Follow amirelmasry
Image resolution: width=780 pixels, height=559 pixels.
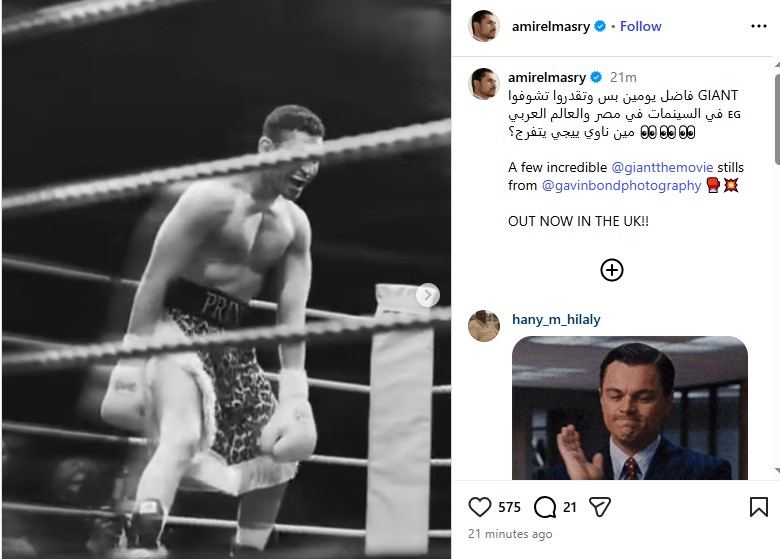click(x=641, y=26)
